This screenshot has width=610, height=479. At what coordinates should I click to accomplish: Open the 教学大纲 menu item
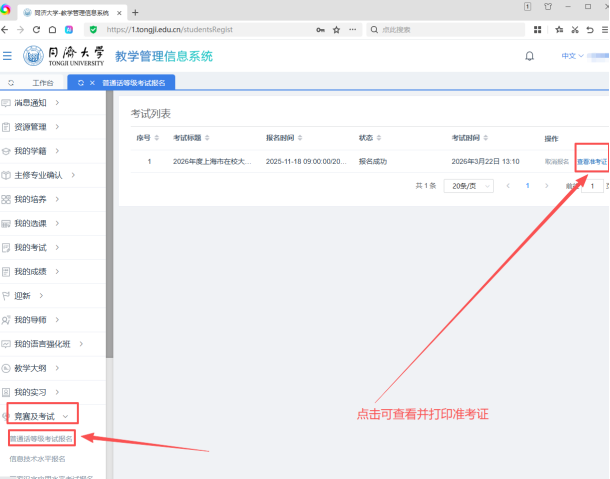tap(53, 368)
